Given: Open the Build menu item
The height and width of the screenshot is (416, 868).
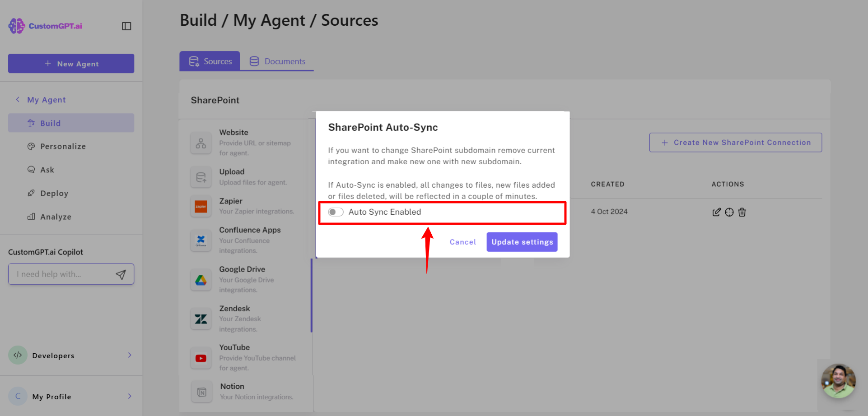Looking at the screenshot, I should [x=71, y=123].
